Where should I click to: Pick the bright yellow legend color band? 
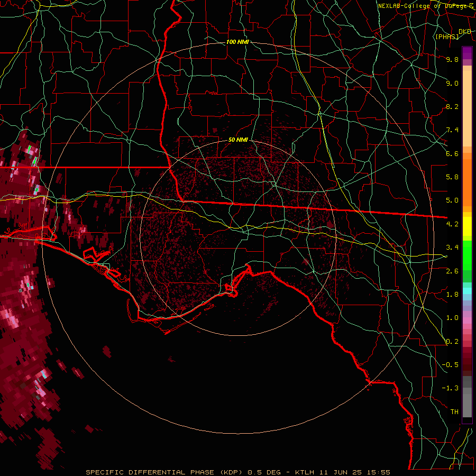(467, 226)
